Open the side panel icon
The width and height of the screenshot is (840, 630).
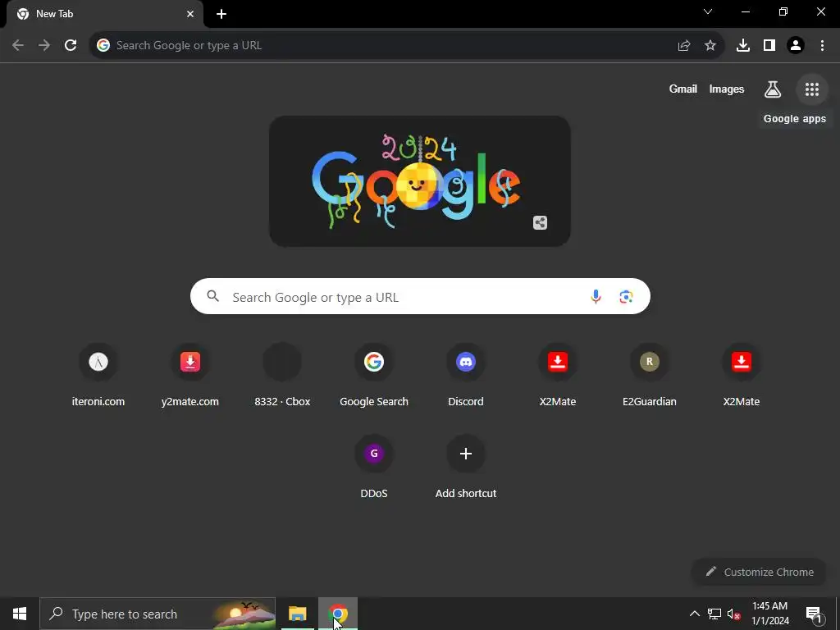click(x=769, y=46)
